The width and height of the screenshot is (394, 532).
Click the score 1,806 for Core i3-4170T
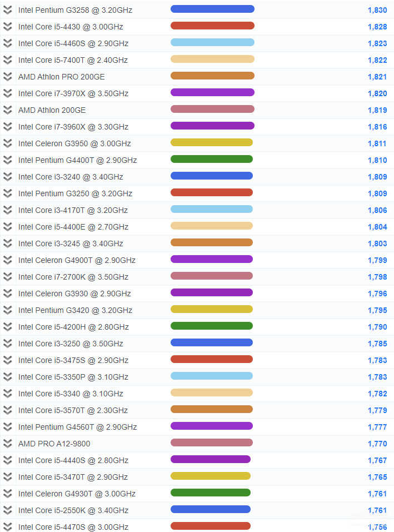377,210
